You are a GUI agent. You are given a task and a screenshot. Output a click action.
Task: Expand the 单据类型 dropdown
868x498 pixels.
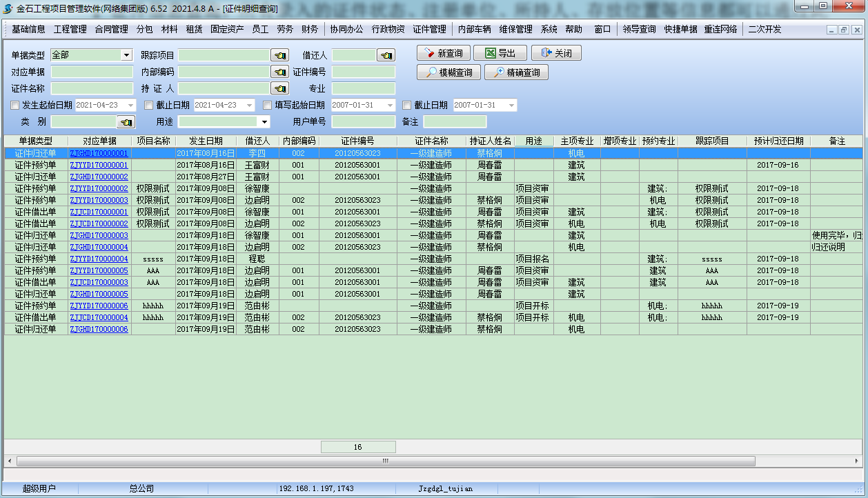tap(126, 55)
